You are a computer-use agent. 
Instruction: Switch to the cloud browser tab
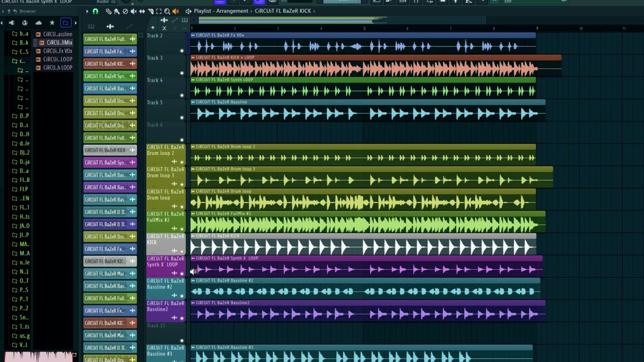point(38,23)
